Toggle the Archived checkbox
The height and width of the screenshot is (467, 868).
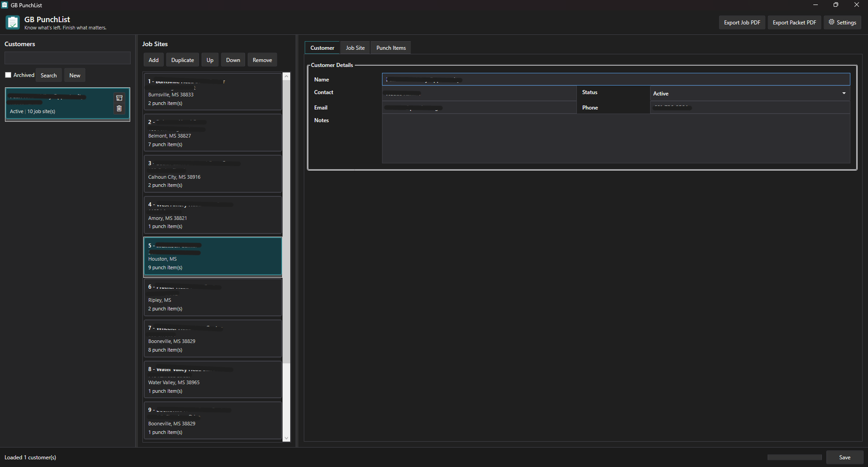[8, 75]
